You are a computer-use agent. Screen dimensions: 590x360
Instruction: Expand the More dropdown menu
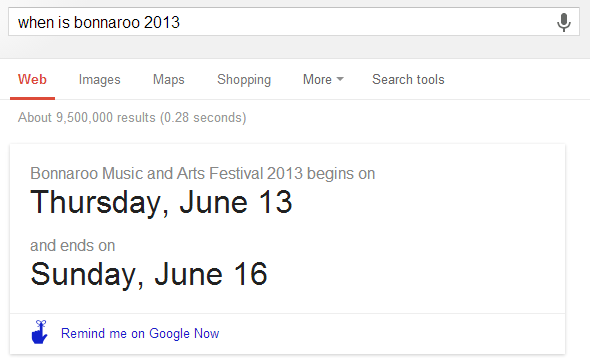coord(323,80)
